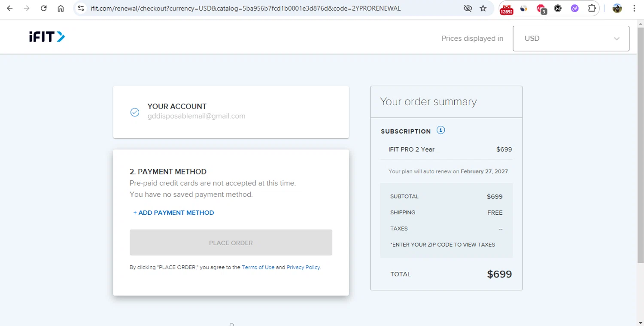The width and height of the screenshot is (644, 326).
Task: Click Add Payment Method link
Action: click(173, 213)
